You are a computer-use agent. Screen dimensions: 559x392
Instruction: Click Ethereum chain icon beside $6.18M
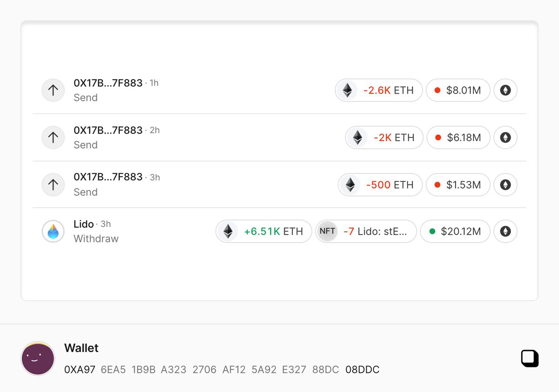click(505, 137)
